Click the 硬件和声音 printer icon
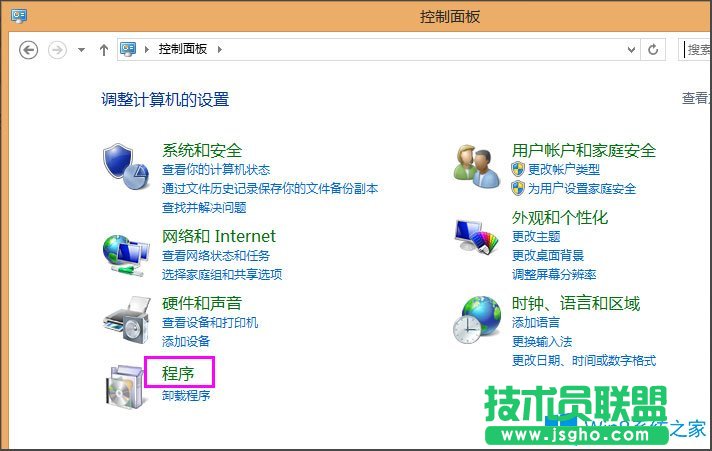The height and width of the screenshot is (451, 712). [127, 320]
